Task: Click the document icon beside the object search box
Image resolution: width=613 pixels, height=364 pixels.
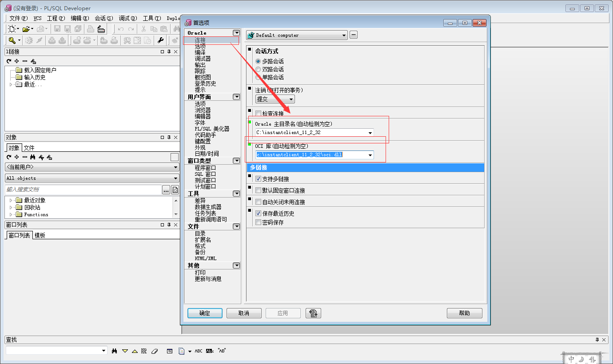Action: tap(175, 190)
